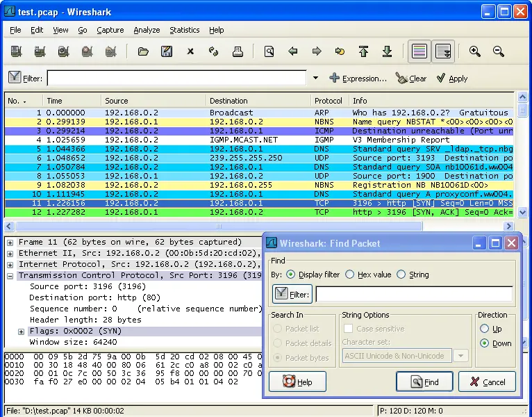Open a capture file via folder icon

pos(143,51)
